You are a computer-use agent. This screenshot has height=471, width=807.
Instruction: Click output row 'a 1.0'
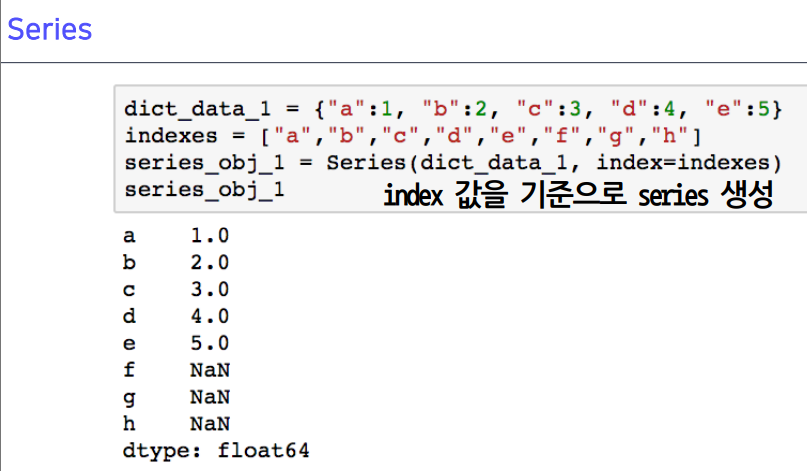(x=176, y=236)
